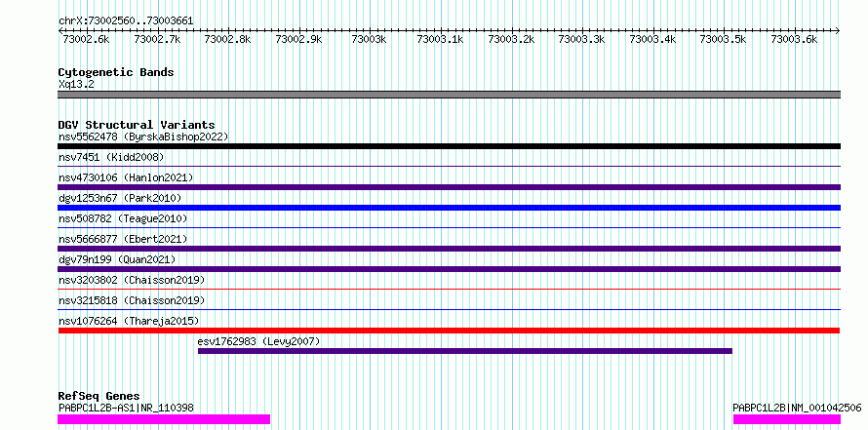Click ruler position 73003k
Viewport: 868px width, 430px height.
tap(370, 39)
